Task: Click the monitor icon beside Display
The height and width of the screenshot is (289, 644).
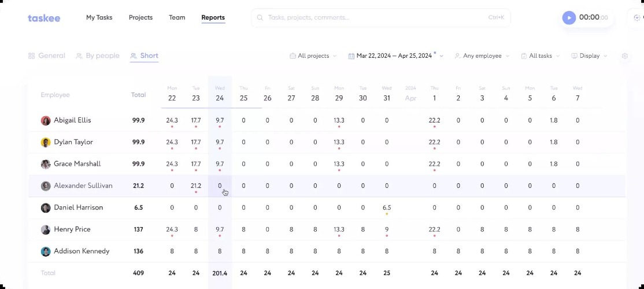Action: click(x=574, y=56)
